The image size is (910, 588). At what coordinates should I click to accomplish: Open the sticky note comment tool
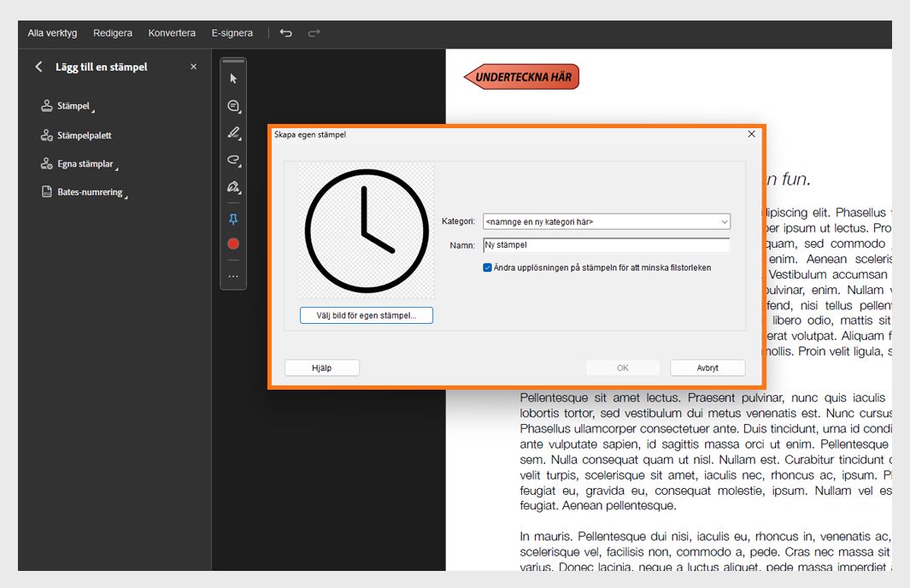pos(232,105)
